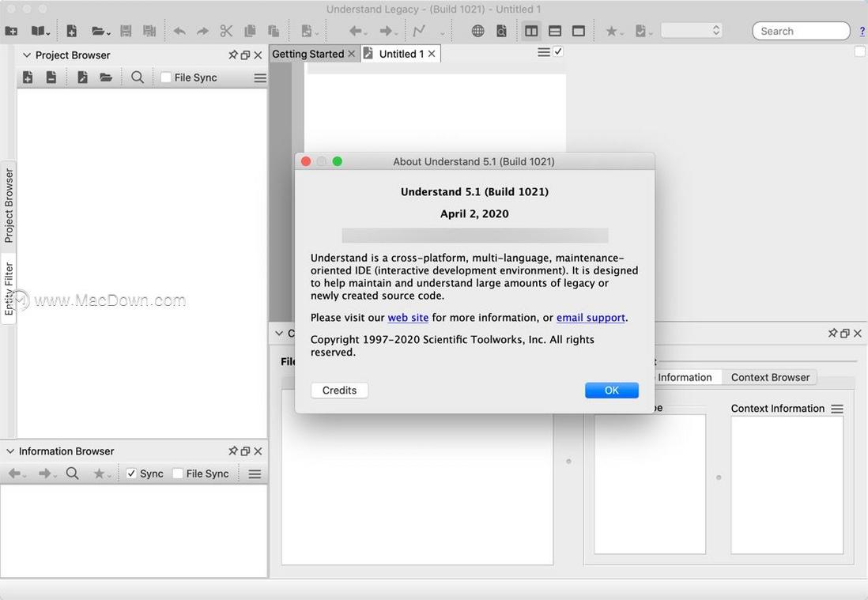
Task: Open the back arrow dropdown in Information Browser
Action: coord(17,474)
